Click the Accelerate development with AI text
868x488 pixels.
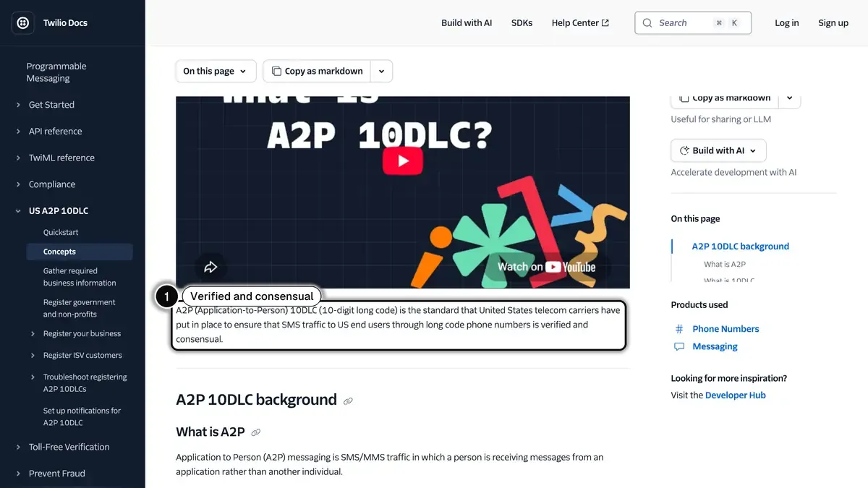coord(733,172)
